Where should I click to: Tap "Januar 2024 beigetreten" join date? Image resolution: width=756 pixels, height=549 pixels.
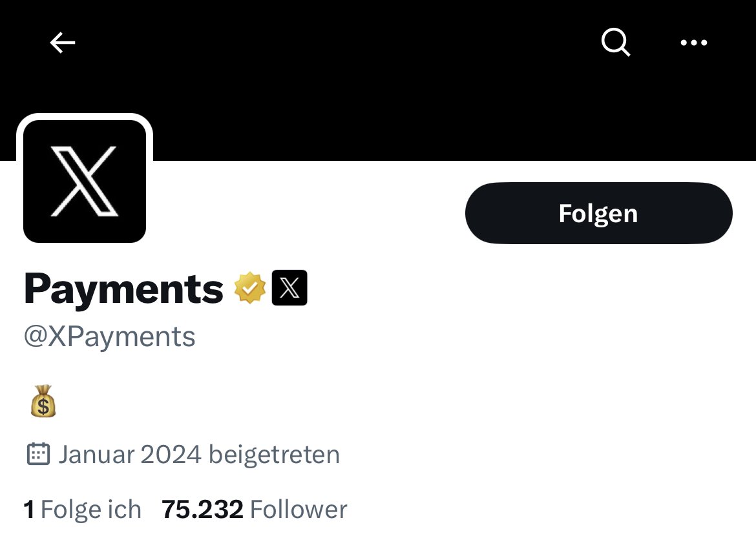click(x=199, y=455)
